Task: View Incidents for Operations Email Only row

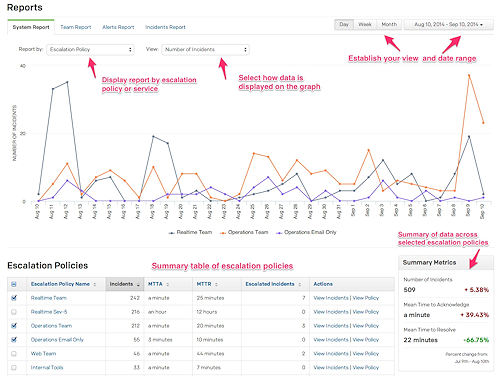Action: [x=331, y=340]
